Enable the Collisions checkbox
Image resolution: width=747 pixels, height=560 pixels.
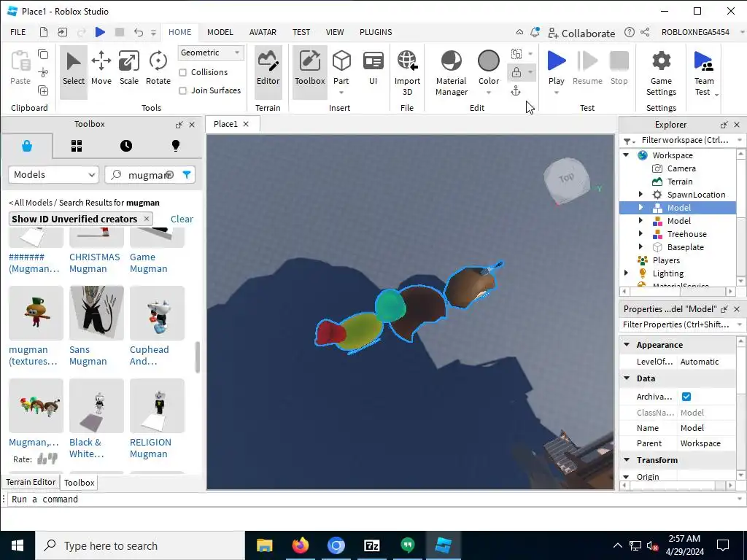182,72
